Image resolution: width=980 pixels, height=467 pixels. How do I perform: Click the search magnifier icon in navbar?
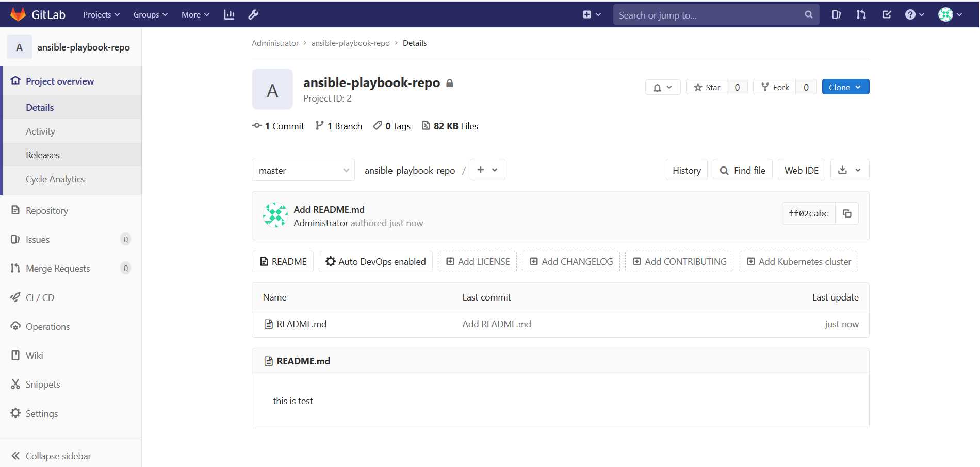click(x=808, y=14)
